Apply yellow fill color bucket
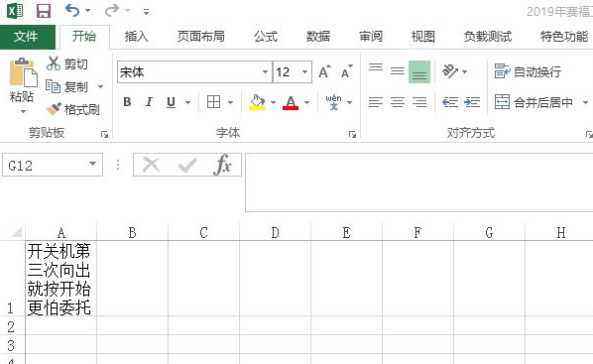 coord(257,102)
